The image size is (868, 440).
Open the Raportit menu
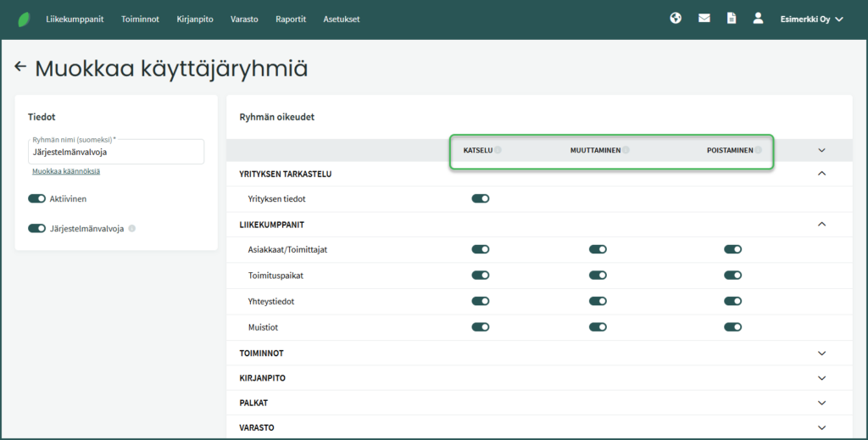click(291, 19)
